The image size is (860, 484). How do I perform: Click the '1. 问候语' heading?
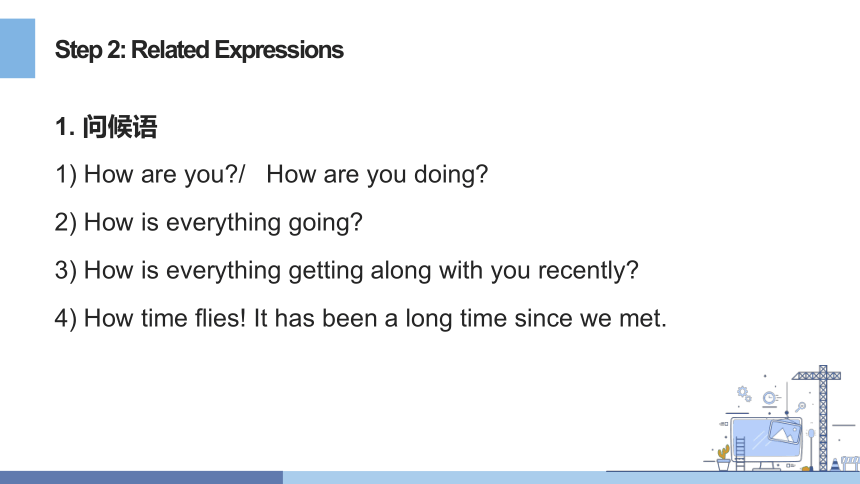106,127
